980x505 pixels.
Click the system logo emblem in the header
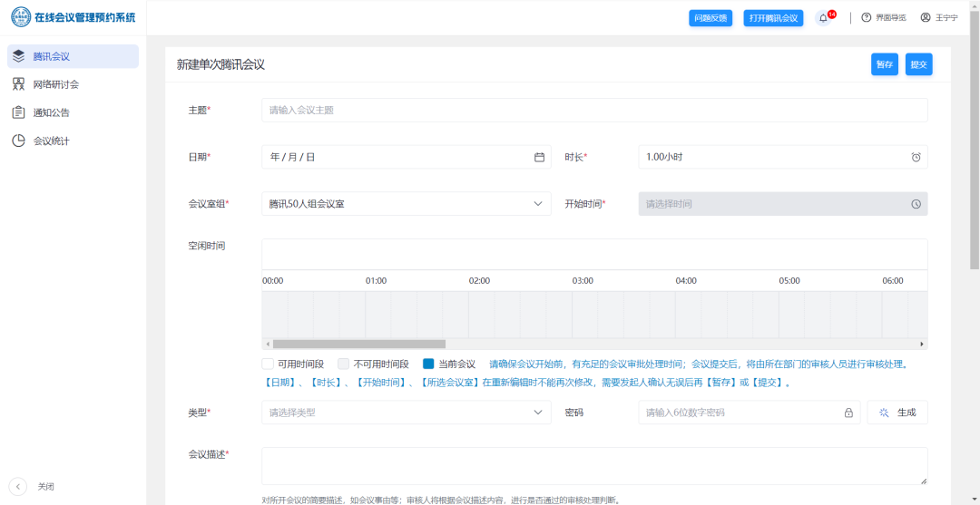point(21,17)
